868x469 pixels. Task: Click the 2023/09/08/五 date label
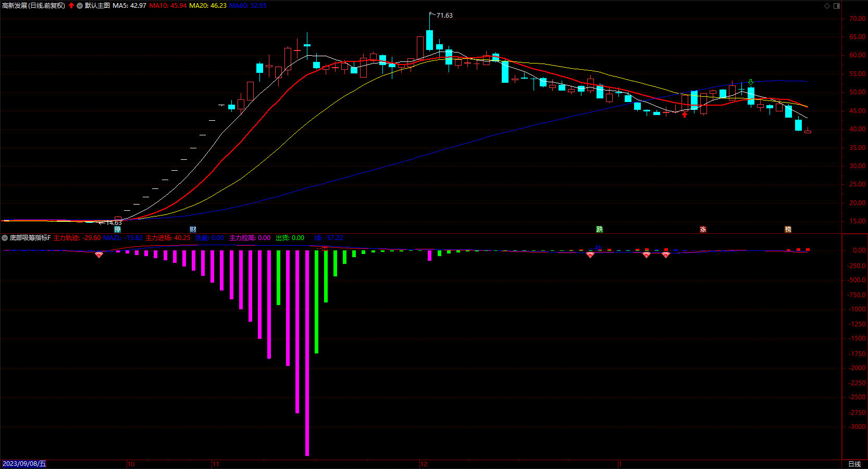pyautogui.click(x=24, y=464)
